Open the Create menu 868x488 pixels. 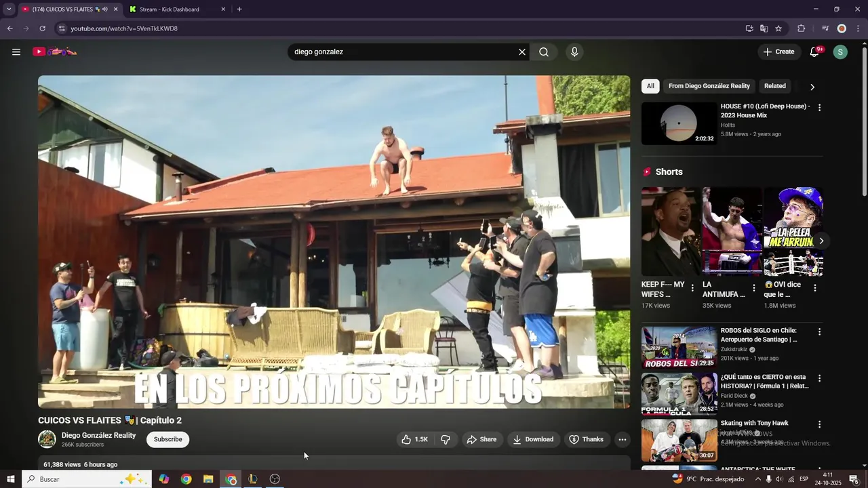point(779,52)
